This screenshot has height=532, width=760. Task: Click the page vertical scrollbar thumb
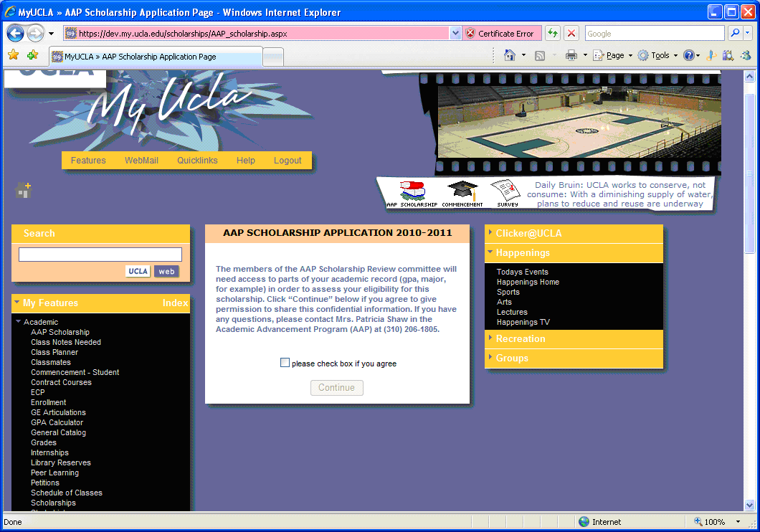750,172
